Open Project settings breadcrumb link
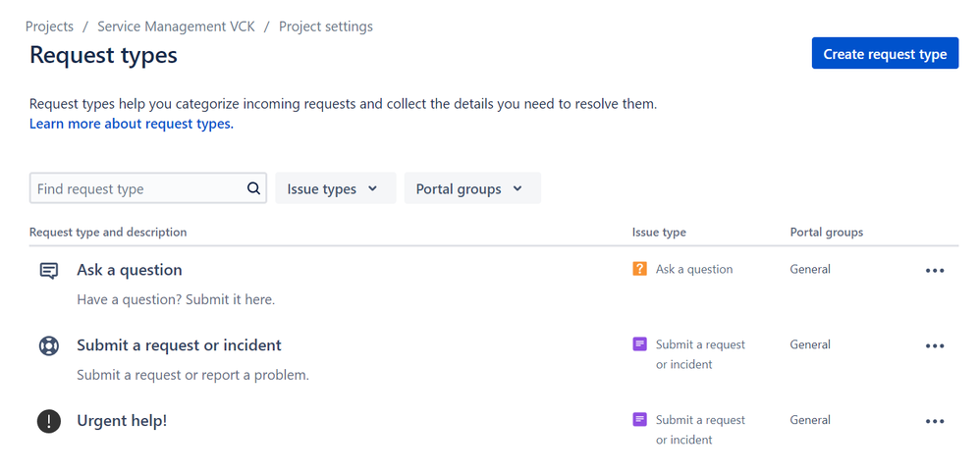Image resolution: width=980 pixels, height=473 pixels. tap(326, 26)
